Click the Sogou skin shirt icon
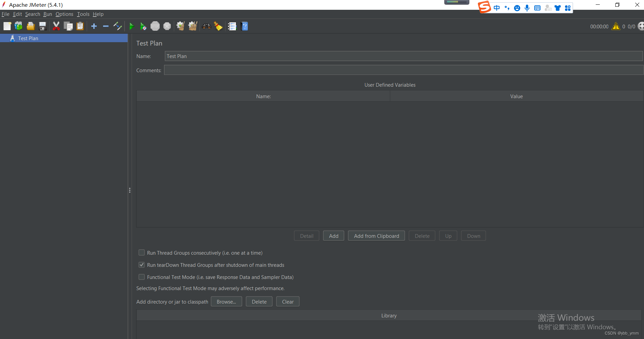Screen dimensions: 644x339 [x=558, y=8]
